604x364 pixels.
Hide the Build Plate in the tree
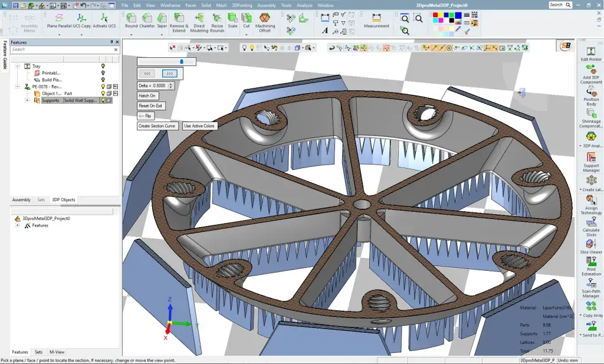pos(103,80)
